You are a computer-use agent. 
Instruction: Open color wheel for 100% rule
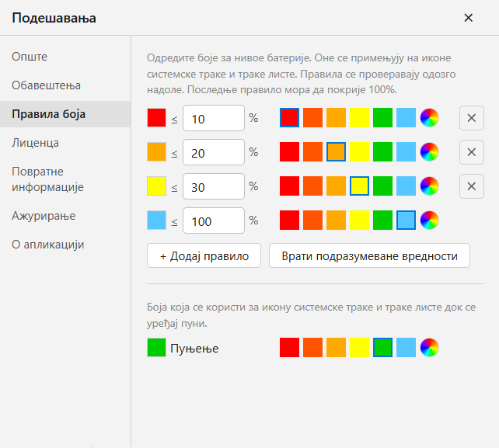pyautogui.click(x=429, y=220)
